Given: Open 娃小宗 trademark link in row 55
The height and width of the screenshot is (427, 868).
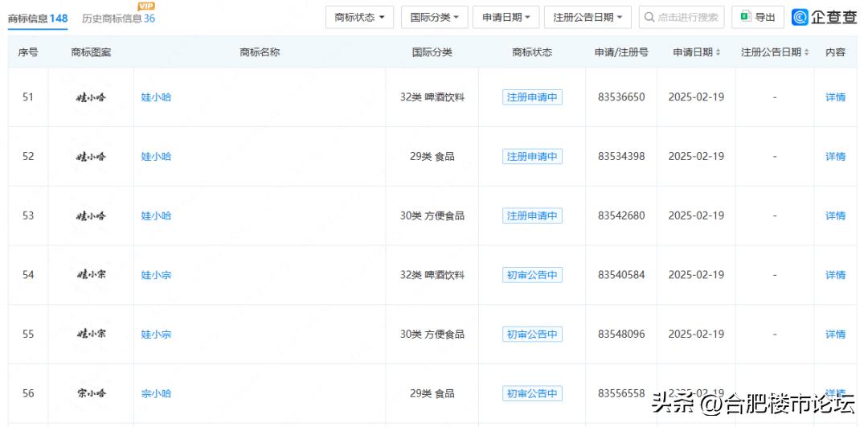Looking at the screenshot, I should click(156, 335).
